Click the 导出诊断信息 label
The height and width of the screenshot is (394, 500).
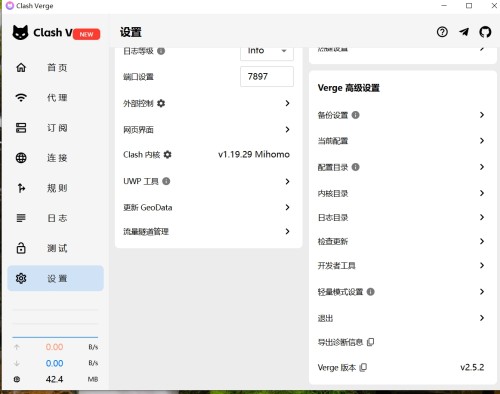coord(340,342)
